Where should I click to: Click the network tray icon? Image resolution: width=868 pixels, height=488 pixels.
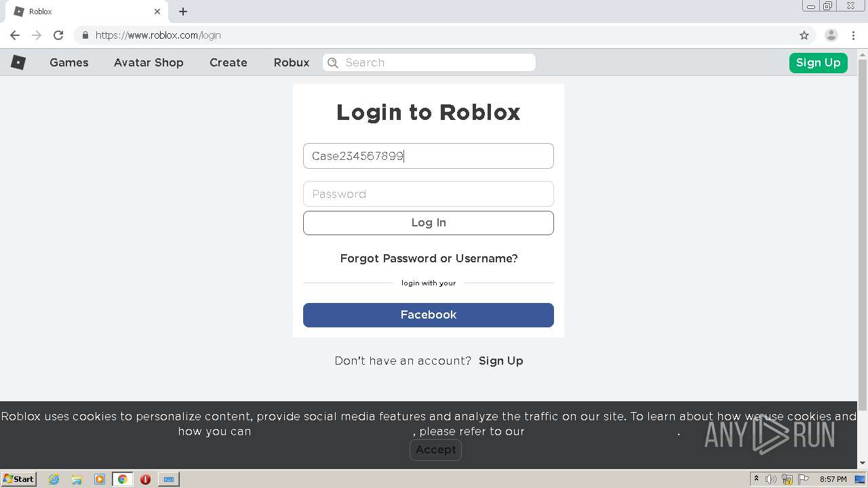click(x=787, y=479)
